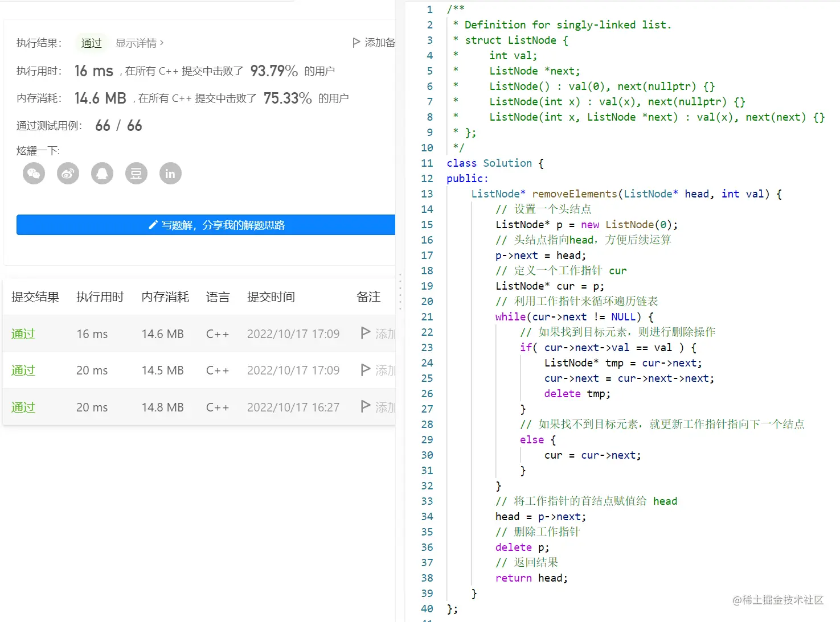Click the delete tmp; statement
Image resolution: width=840 pixels, height=622 pixels.
577,394
